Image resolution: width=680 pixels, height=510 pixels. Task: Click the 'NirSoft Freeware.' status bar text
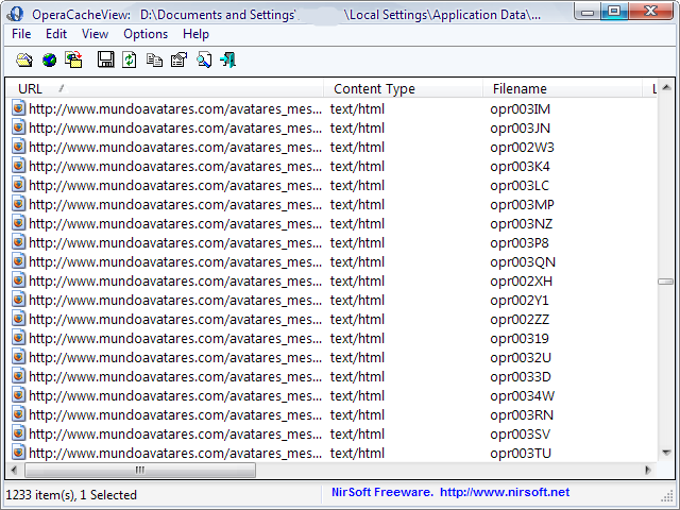click(382, 492)
